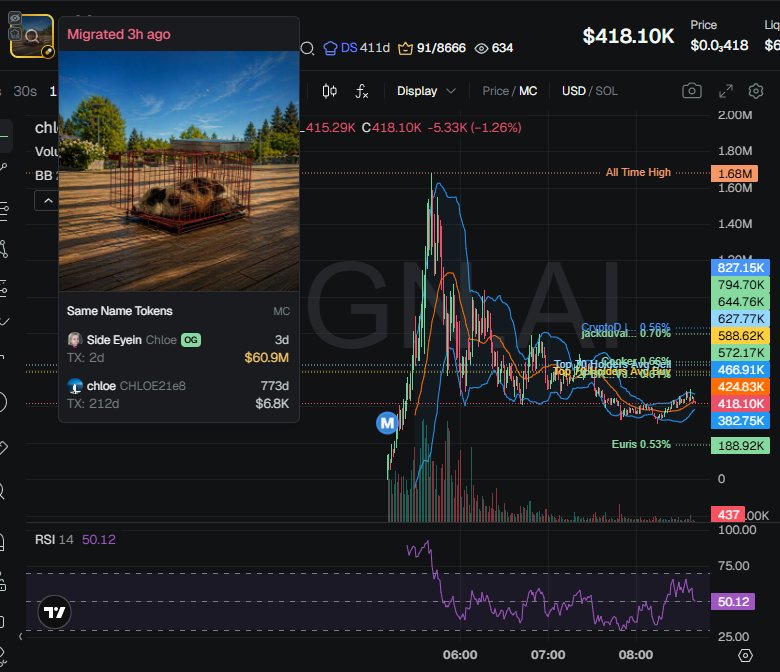Click the TradingView logo
Screen dimensions: 780x672
click(54, 612)
